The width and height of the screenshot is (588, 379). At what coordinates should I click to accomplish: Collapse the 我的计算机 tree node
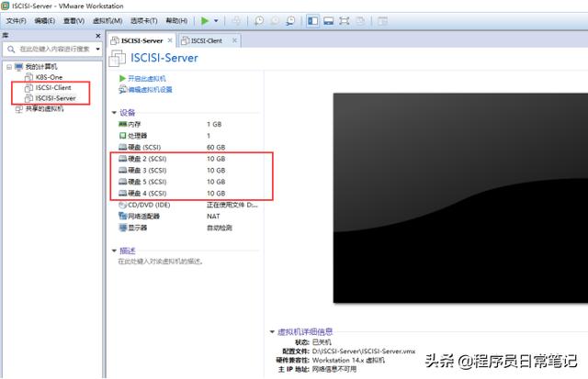click(9, 67)
